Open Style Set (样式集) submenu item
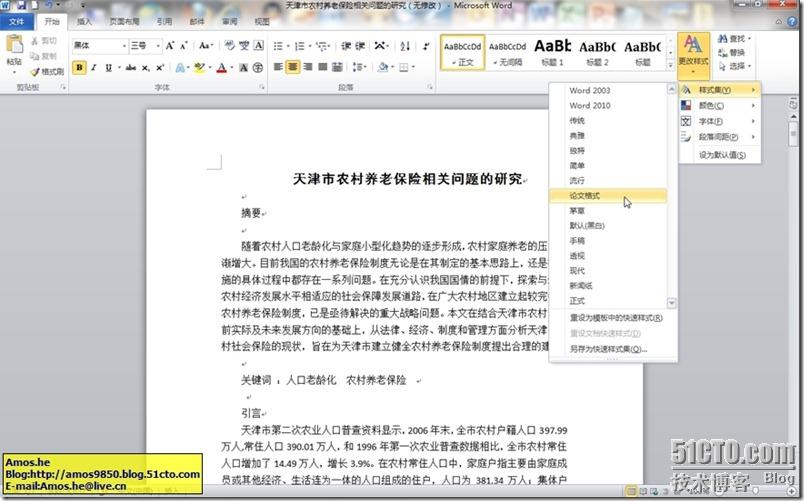Viewport: 804px width, 501px height. tap(719, 90)
